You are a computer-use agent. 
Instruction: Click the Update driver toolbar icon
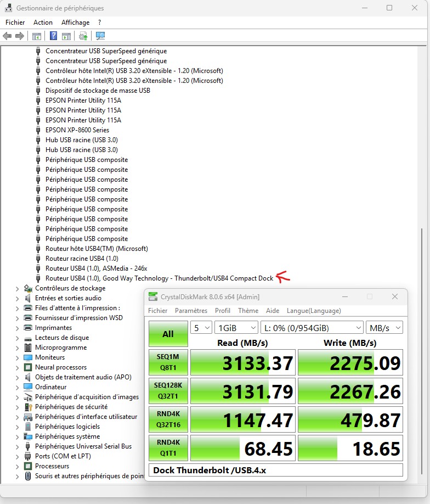pos(83,36)
